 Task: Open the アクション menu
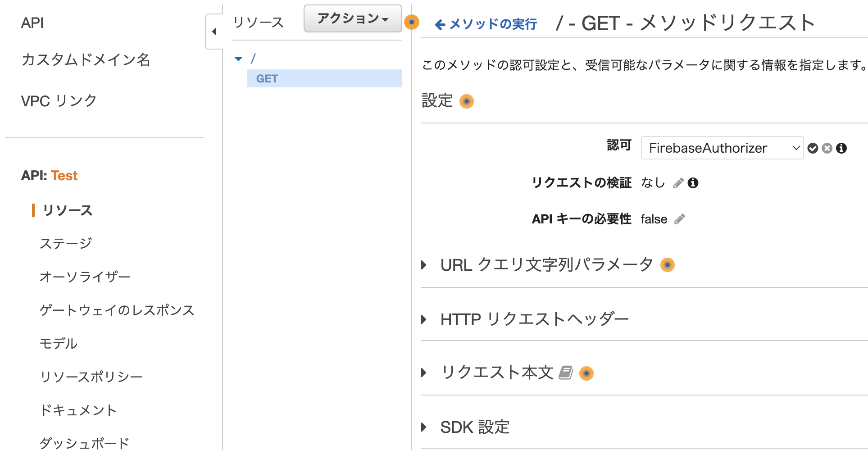click(353, 18)
